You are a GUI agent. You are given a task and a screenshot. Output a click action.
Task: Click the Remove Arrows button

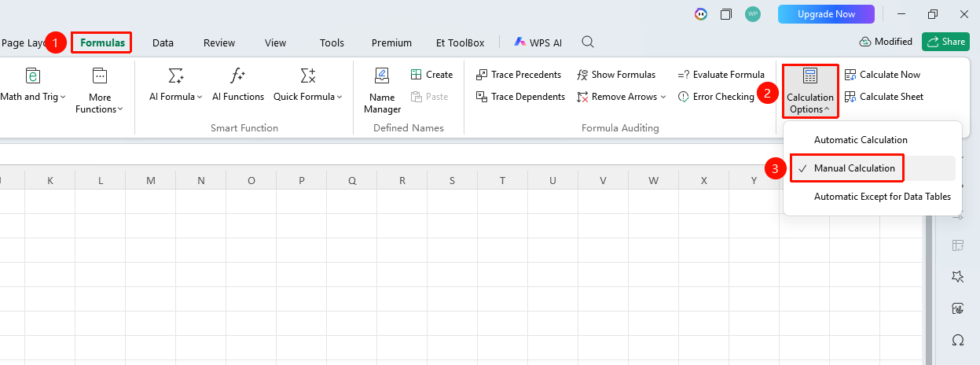pyautogui.click(x=617, y=97)
